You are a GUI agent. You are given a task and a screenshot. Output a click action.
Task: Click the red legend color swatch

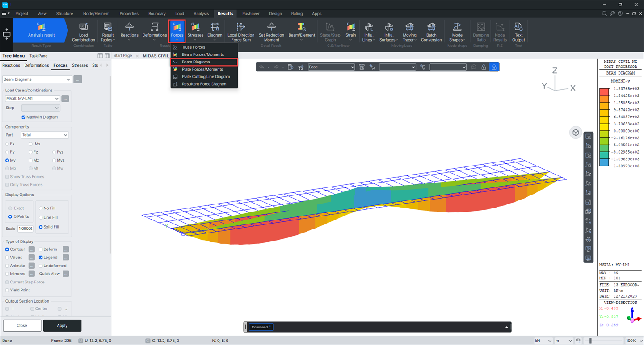(604, 92)
